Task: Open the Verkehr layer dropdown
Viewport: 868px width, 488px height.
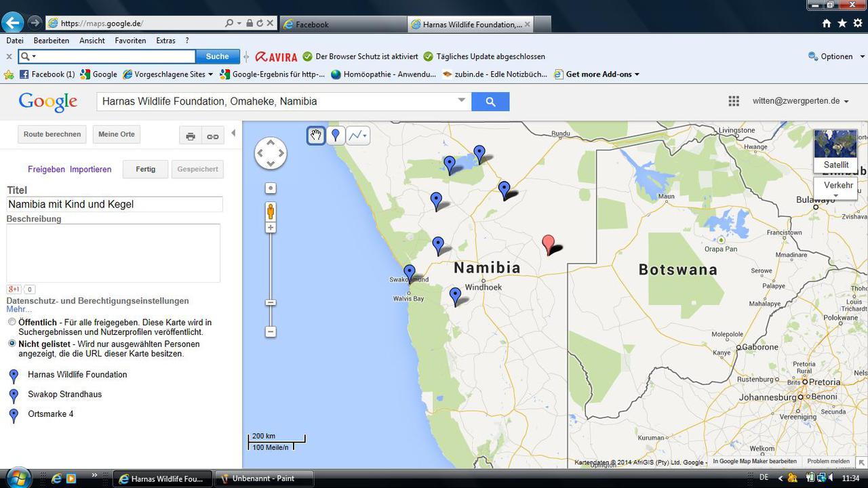Action: click(x=835, y=188)
